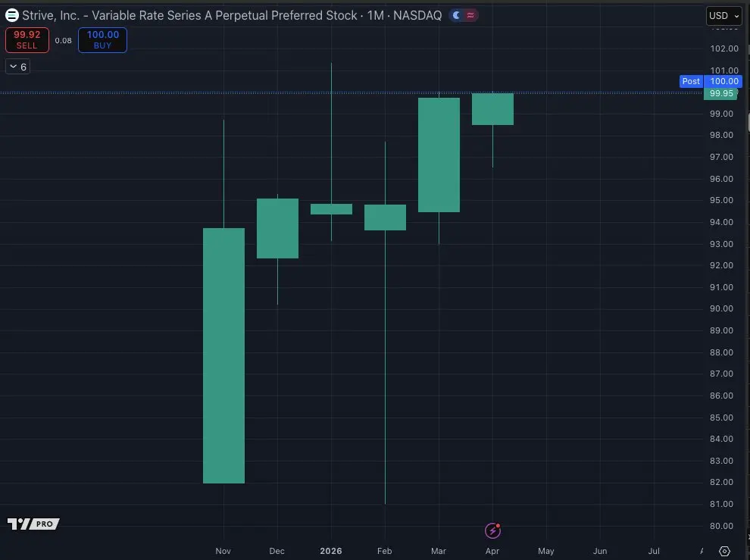Expand the collapsed 6 indicators legend
This screenshot has height=560, width=750.
pyautogui.click(x=17, y=67)
